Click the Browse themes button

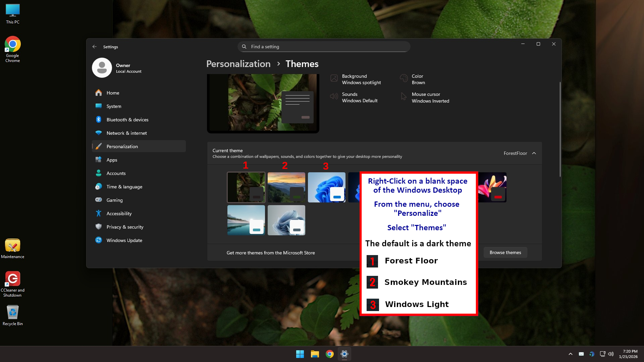pos(505,252)
